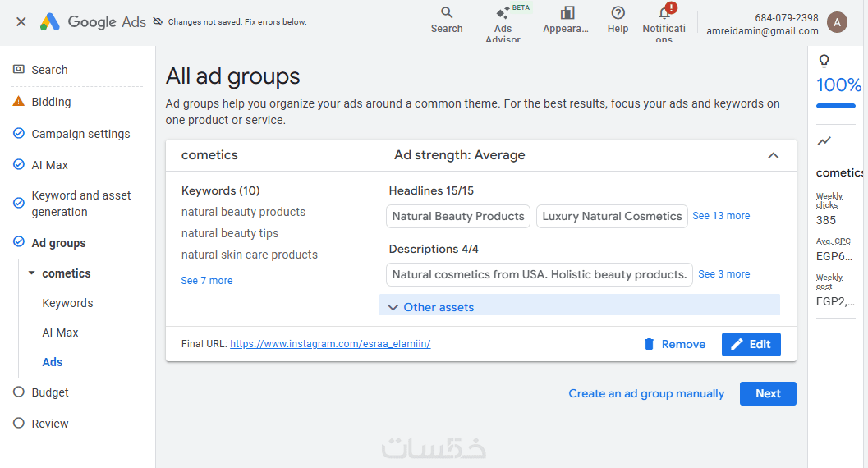Click the blue Next button
The width and height of the screenshot is (868, 468).
768,393
